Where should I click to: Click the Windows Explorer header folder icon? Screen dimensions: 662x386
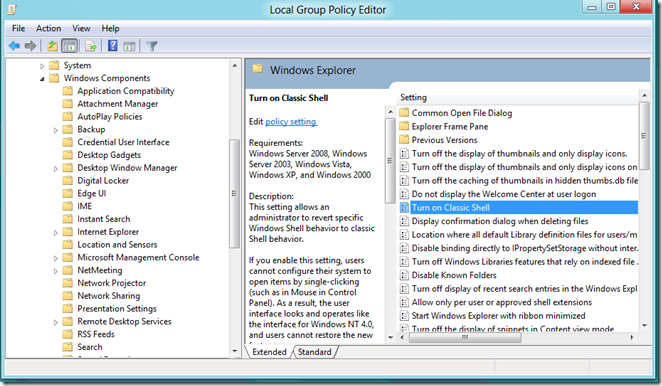tap(258, 68)
